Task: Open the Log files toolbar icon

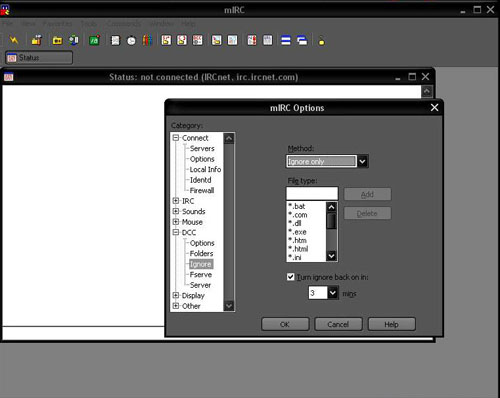Action: pyautogui.click(x=232, y=40)
